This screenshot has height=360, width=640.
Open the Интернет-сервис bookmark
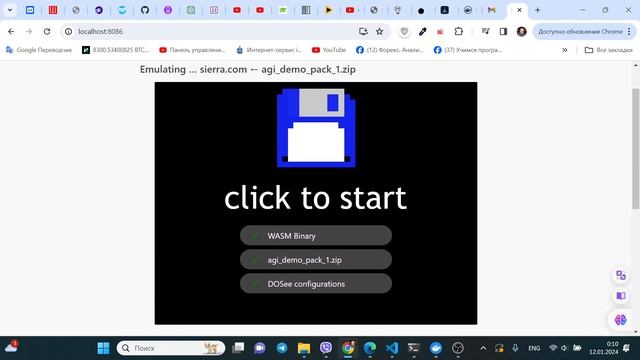tap(269, 50)
